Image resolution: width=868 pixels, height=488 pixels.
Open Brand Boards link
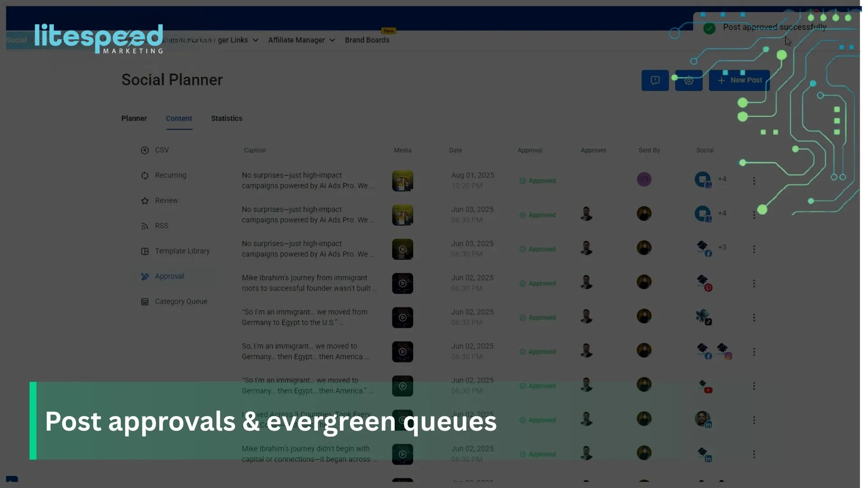click(x=367, y=40)
